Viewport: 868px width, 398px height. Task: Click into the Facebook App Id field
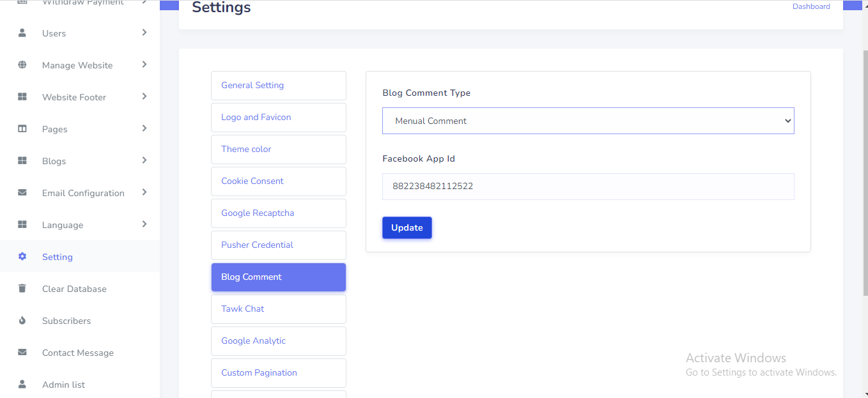click(587, 187)
